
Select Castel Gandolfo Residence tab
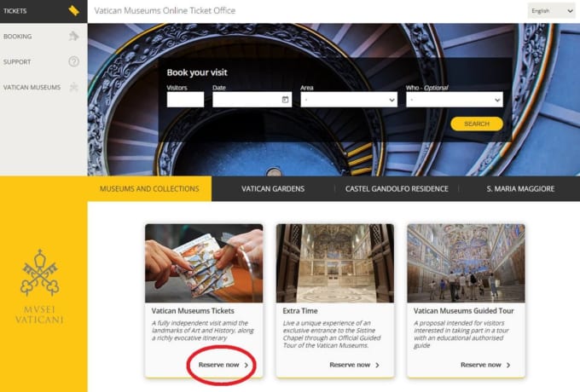coord(395,188)
